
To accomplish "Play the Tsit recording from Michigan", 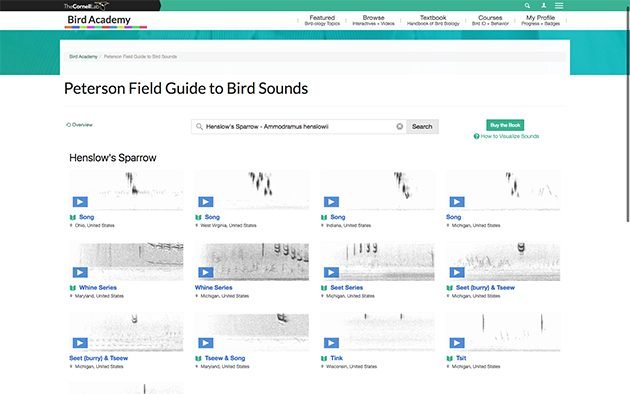I will tap(457, 343).
